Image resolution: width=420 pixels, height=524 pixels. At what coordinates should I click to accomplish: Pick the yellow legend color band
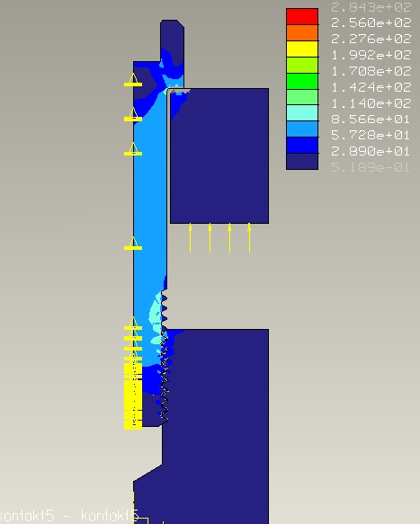pos(302,49)
